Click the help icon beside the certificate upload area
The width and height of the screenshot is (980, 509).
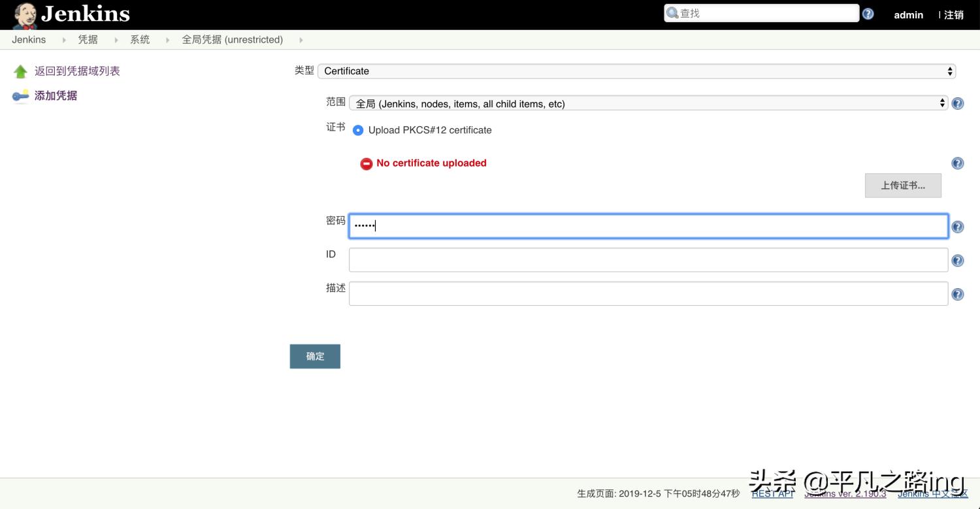tap(957, 163)
